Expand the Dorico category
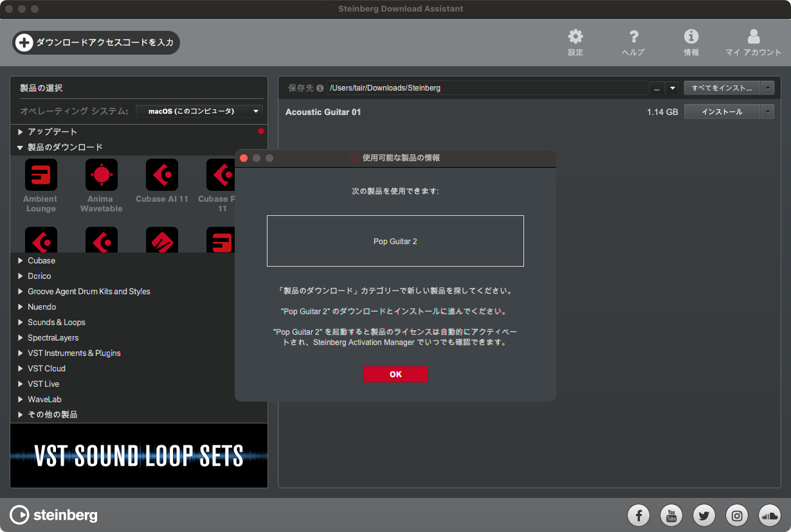Viewport: 791px width, 532px height. pos(21,276)
